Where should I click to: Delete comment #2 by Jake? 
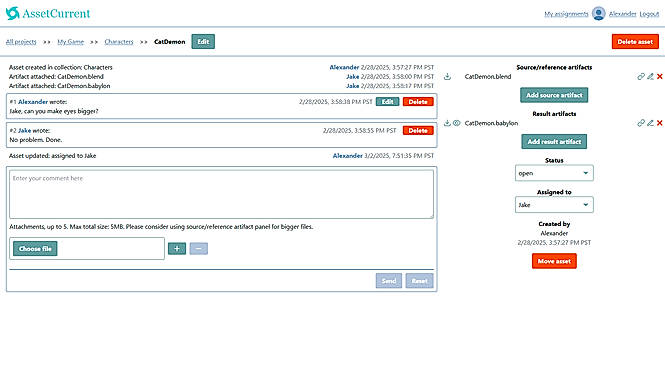point(418,131)
